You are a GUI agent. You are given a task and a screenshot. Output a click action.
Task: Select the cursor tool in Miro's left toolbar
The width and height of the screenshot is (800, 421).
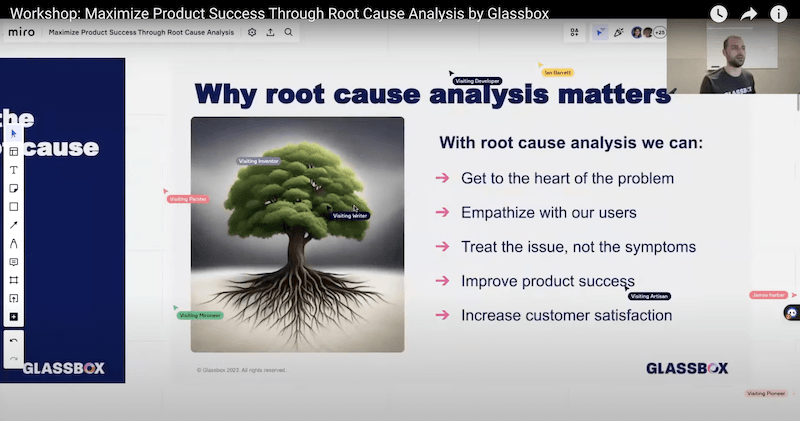[x=14, y=133]
